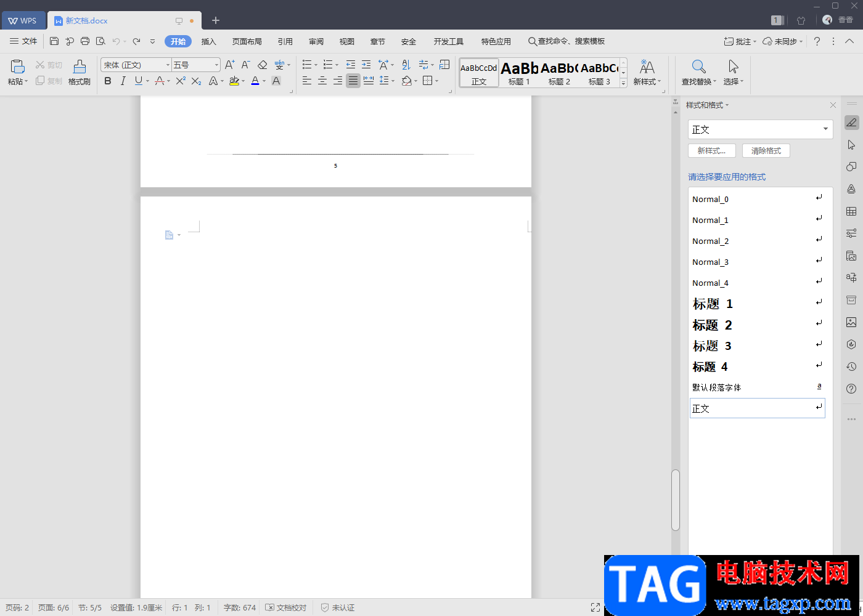Activate the Format Painter (格式刷)
The image size is (863, 616).
(x=80, y=73)
